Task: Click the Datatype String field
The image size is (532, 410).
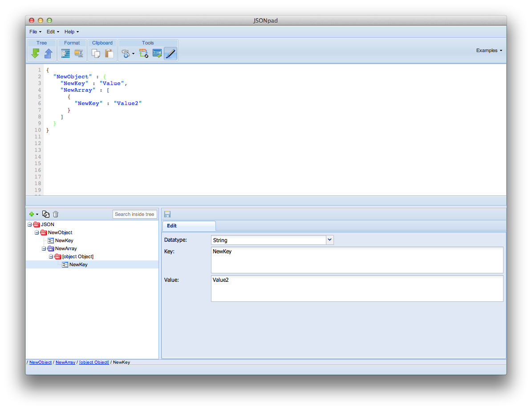Action: coord(268,240)
